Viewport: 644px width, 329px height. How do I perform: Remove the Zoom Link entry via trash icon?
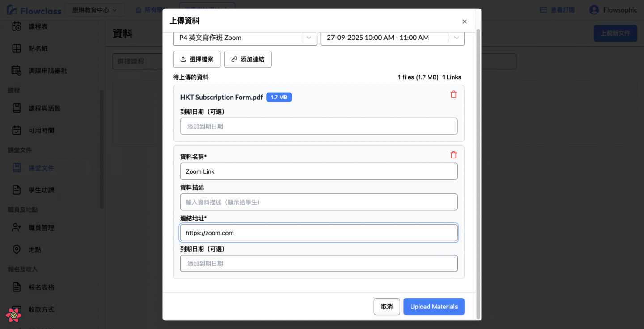point(453,155)
